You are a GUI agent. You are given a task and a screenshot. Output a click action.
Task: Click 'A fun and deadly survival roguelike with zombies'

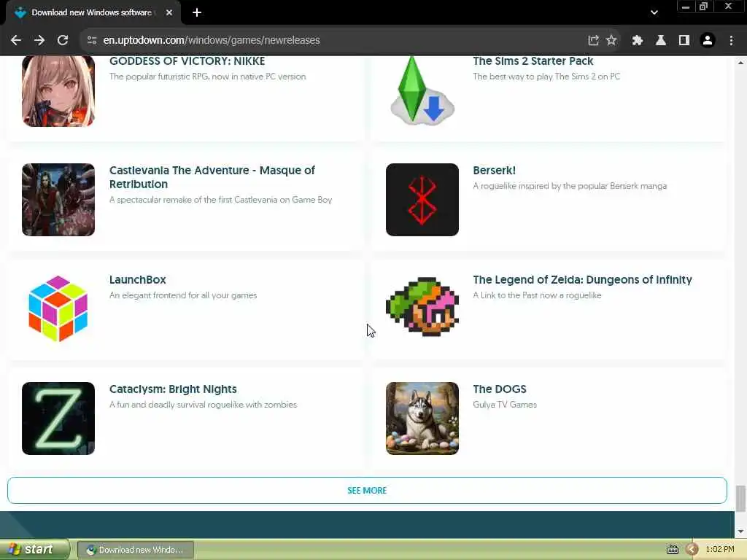[x=203, y=404]
